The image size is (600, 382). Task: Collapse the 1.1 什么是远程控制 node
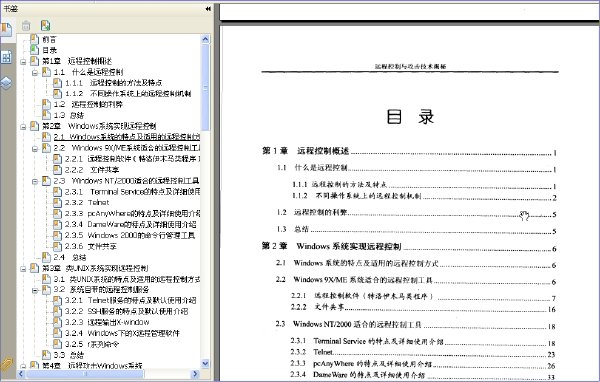[x=35, y=72]
